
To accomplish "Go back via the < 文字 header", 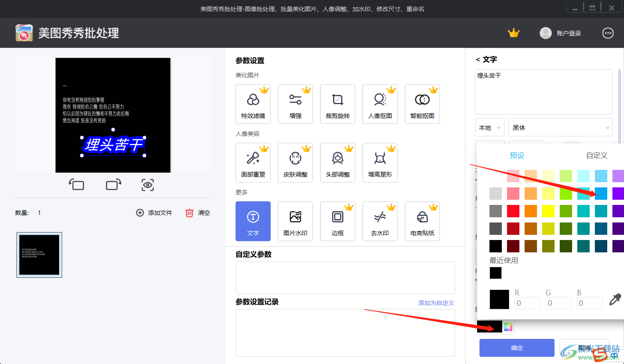I will [x=486, y=59].
